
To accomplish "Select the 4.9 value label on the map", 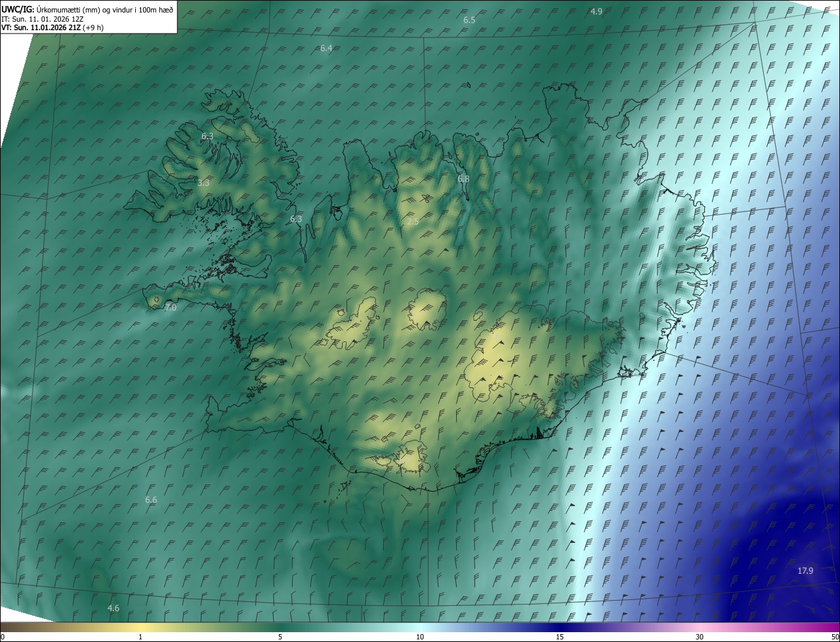I will click(597, 11).
